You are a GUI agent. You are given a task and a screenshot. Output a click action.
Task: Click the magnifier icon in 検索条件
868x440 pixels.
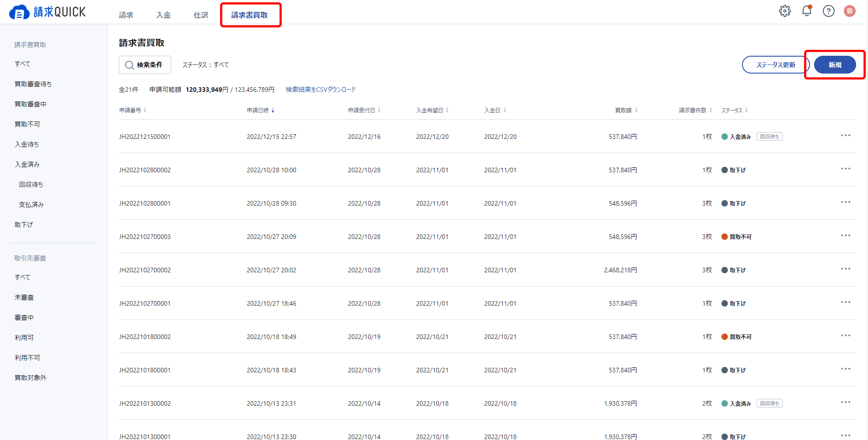tap(129, 65)
